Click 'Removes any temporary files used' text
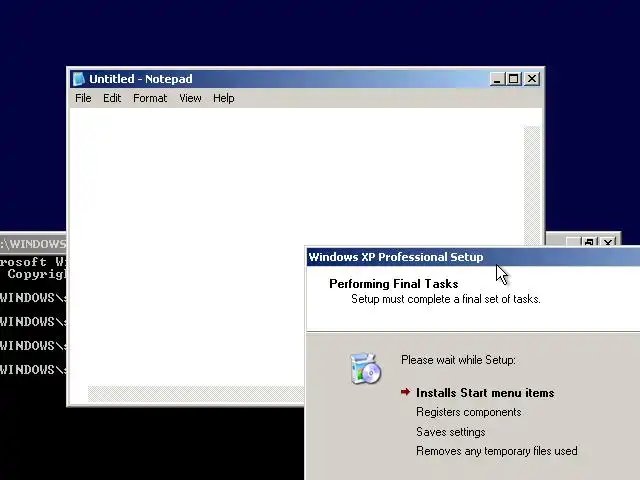 497,451
